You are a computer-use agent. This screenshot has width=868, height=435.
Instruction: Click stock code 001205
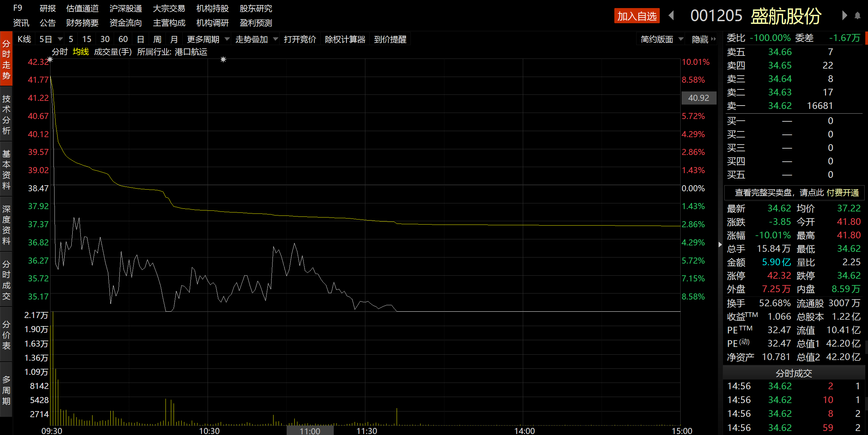coord(716,16)
